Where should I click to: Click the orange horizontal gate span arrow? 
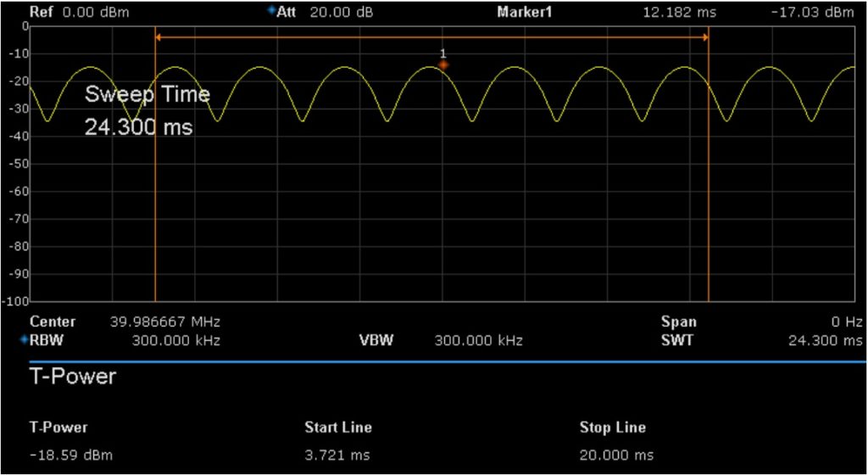coord(431,37)
